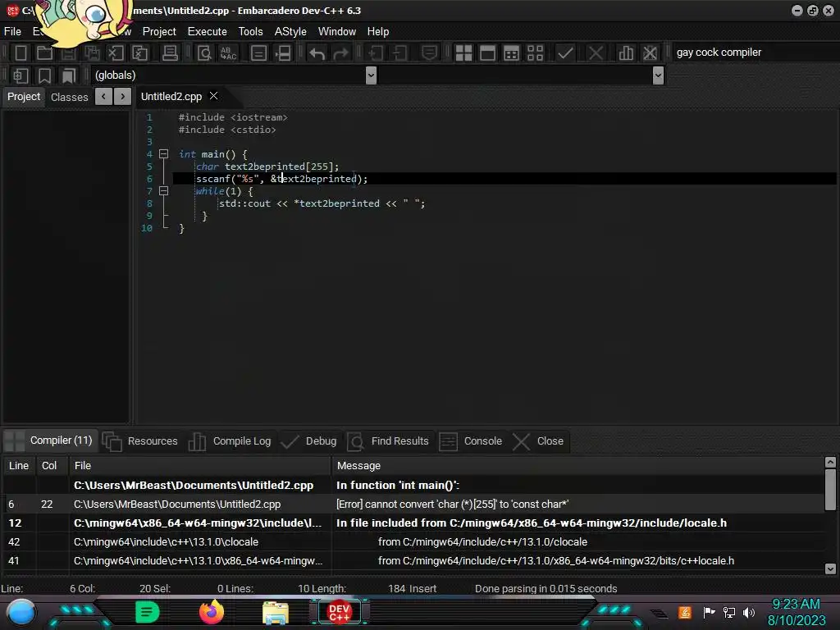Screen dimensions: 840x630
Task: Select the Compiler (11) bottom tab
Action: point(51,441)
